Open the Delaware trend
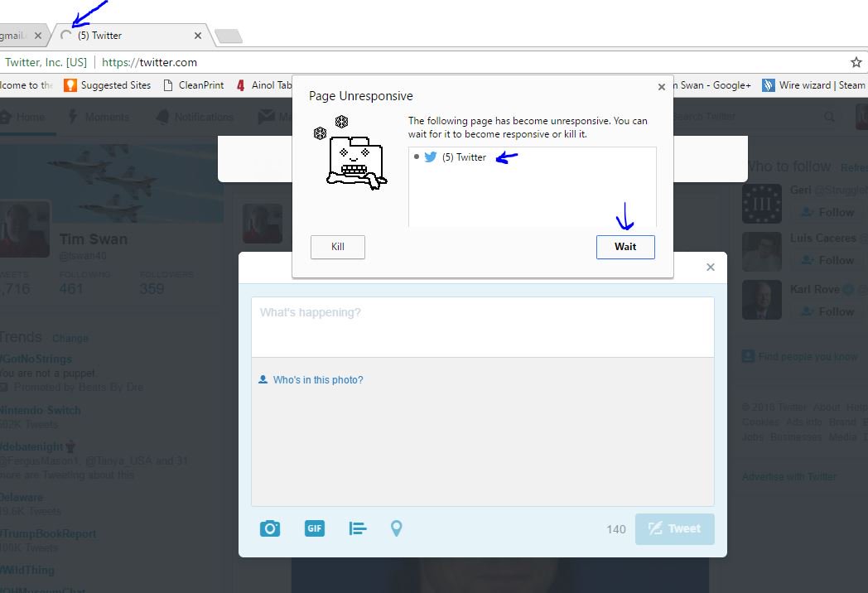The width and height of the screenshot is (868, 593). pos(22,497)
